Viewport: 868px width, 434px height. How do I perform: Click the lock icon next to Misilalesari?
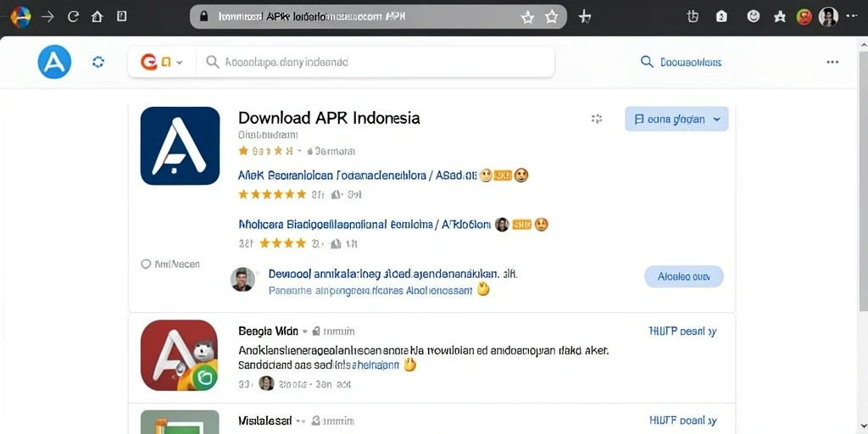point(316,420)
